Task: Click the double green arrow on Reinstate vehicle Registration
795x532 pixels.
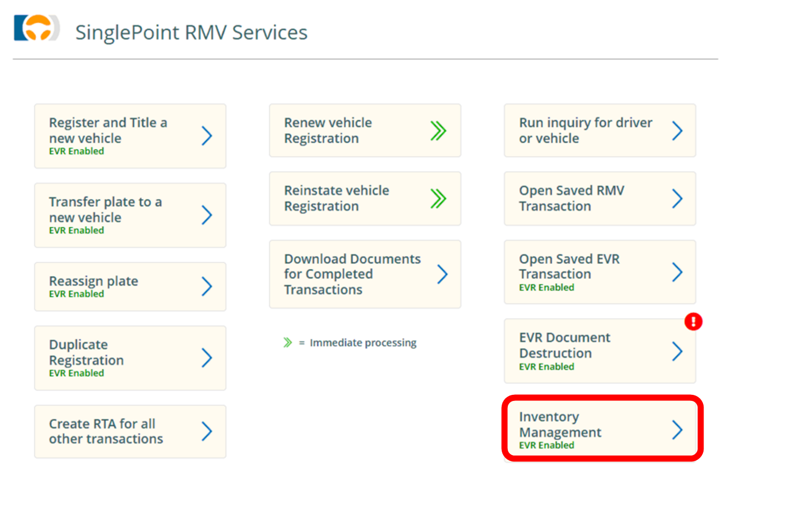Action: tap(438, 199)
